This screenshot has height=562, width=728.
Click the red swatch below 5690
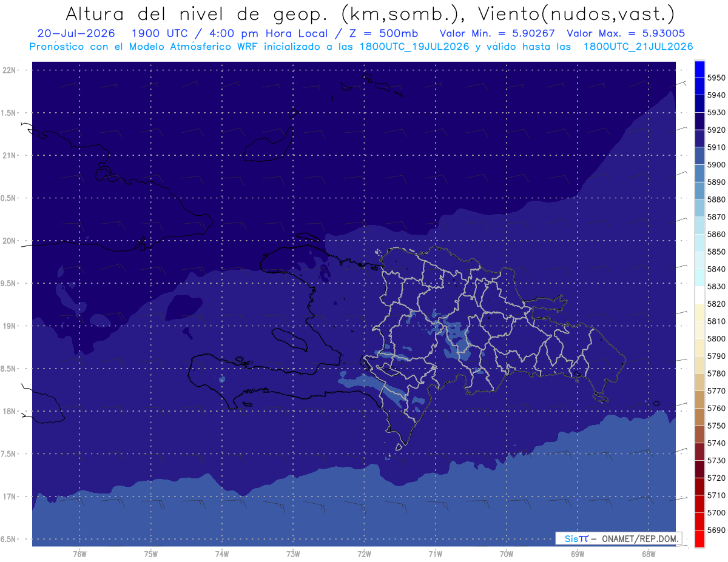point(699,538)
